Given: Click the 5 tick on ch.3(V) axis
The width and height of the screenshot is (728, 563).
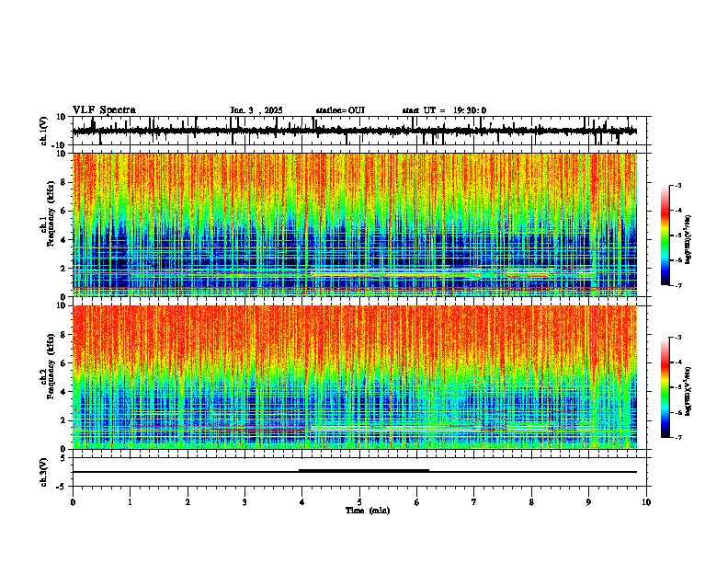Looking at the screenshot, I should pyautogui.click(x=63, y=458).
